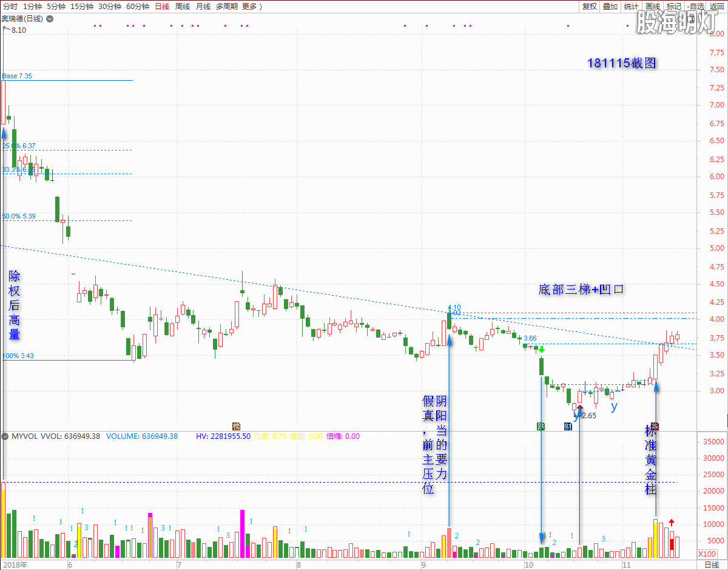Switch to the 周线 weekly chart

tap(183, 7)
